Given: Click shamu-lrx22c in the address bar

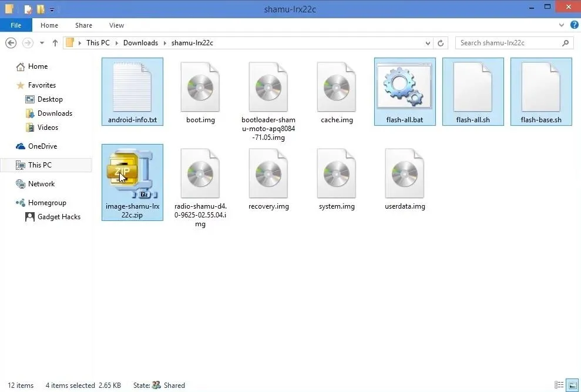Looking at the screenshot, I should coord(192,43).
